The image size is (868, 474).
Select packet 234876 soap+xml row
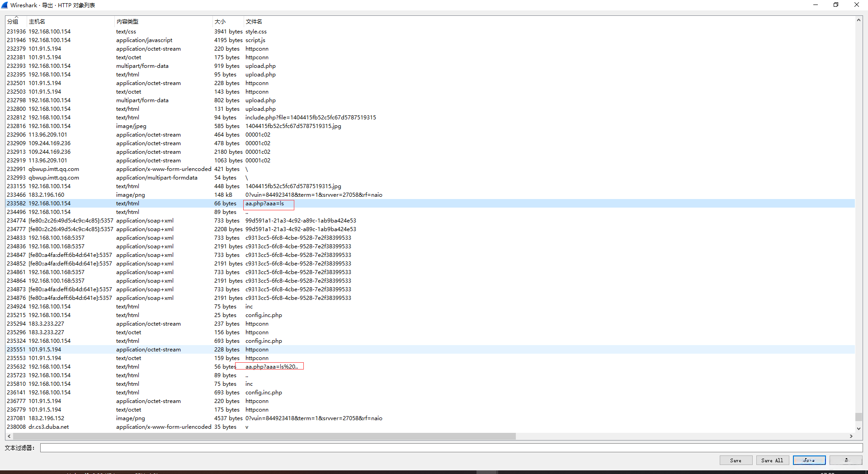[430, 298]
